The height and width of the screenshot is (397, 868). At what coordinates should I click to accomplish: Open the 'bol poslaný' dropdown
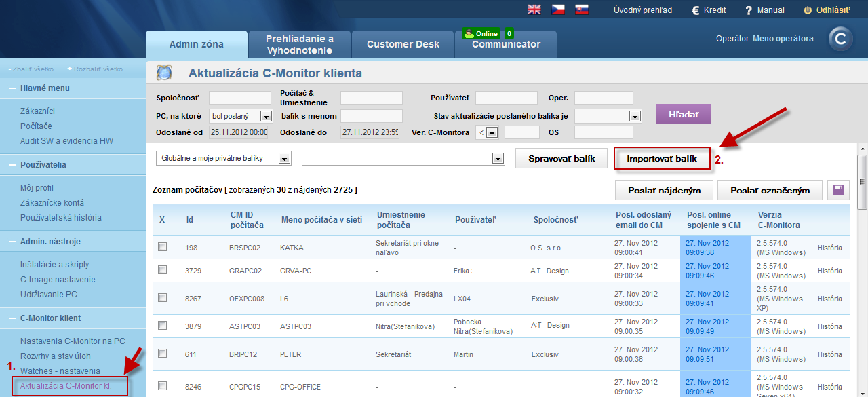pos(241,116)
